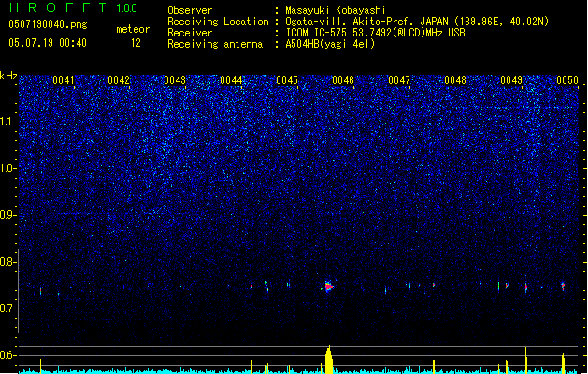Click time marker 0042
The width and height of the screenshot is (588, 374).
(x=119, y=80)
